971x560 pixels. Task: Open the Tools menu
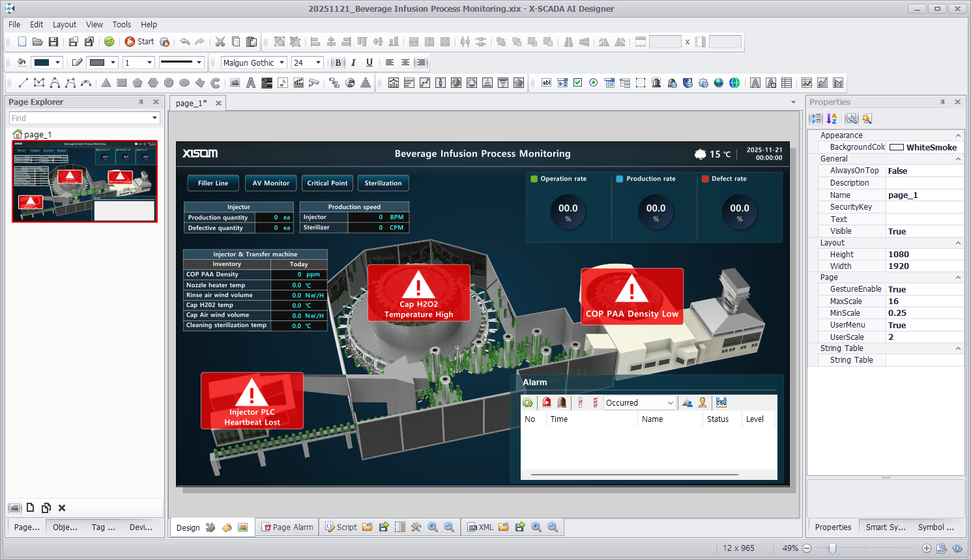[121, 25]
